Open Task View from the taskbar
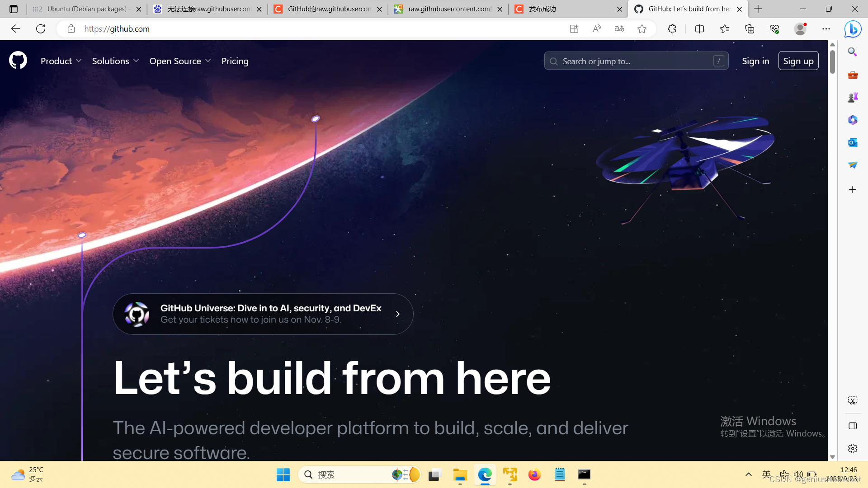Viewport: 868px width, 488px height. tap(434, 475)
